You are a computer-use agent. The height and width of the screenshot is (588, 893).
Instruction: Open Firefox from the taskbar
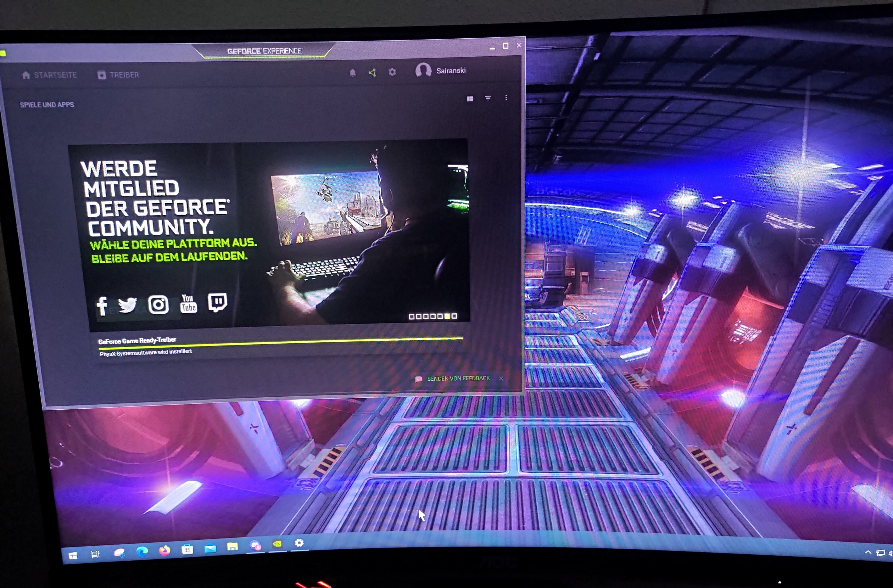click(x=164, y=551)
